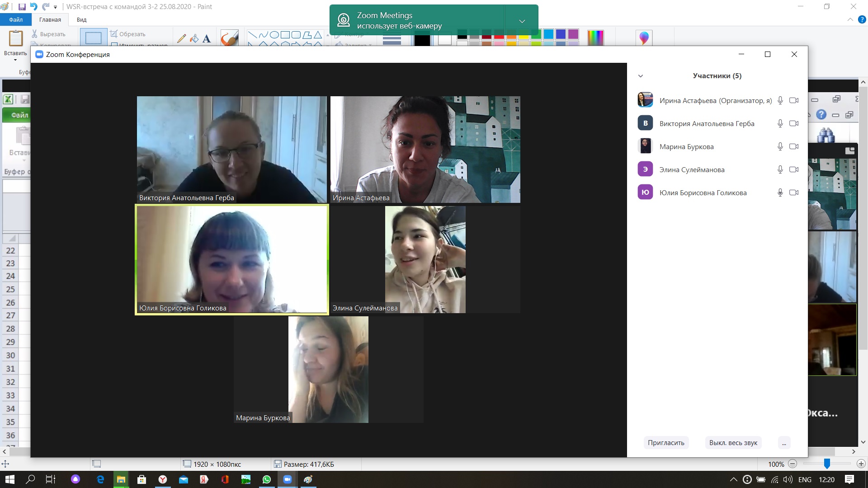The height and width of the screenshot is (488, 868).
Task: Click Выкл. весь звук button
Action: pos(733,443)
